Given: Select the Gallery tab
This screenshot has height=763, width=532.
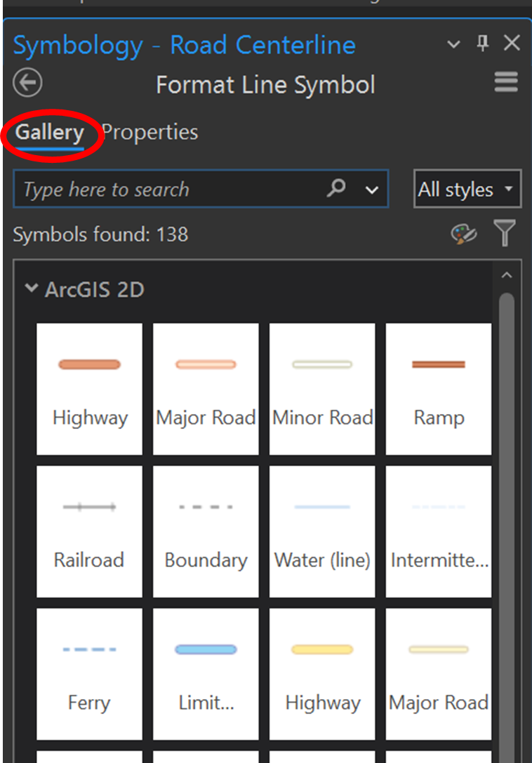Looking at the screenshot, I should click(49, 132).
